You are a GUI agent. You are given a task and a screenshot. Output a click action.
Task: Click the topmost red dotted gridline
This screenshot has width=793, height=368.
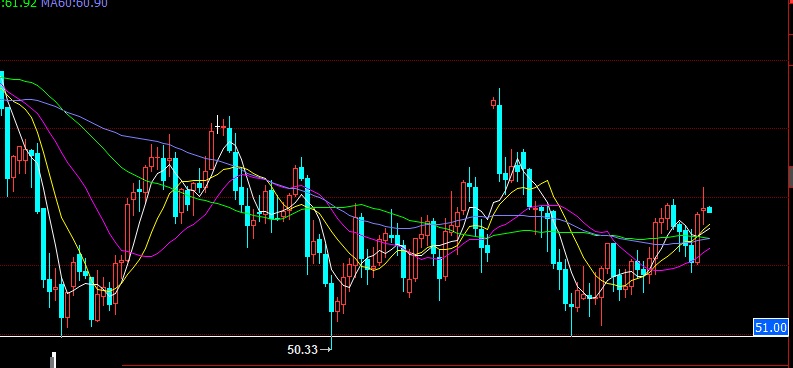pyautogui.click(x=394, y=60)
